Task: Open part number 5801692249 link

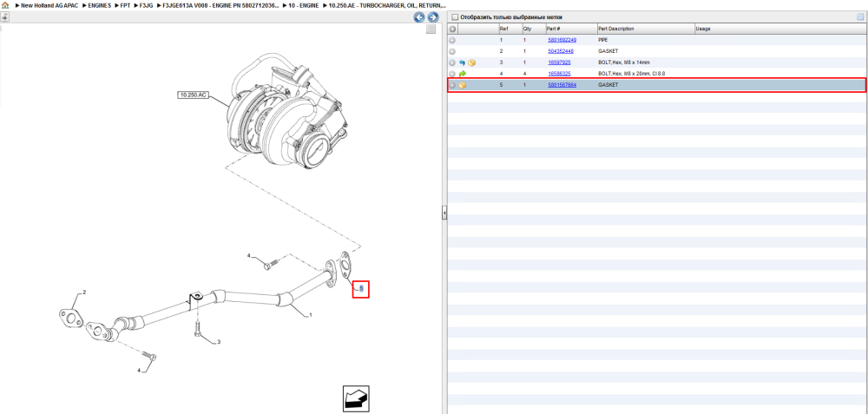Action: [562, 41]
